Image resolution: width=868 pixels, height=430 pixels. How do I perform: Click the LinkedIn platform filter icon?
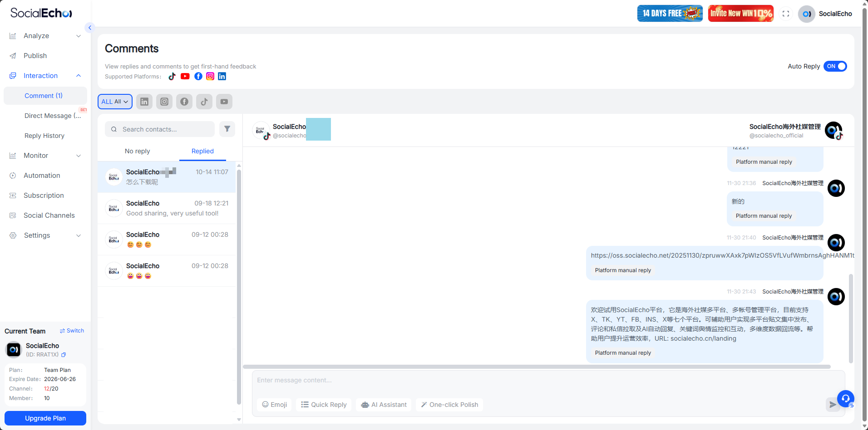click(144, 102)
